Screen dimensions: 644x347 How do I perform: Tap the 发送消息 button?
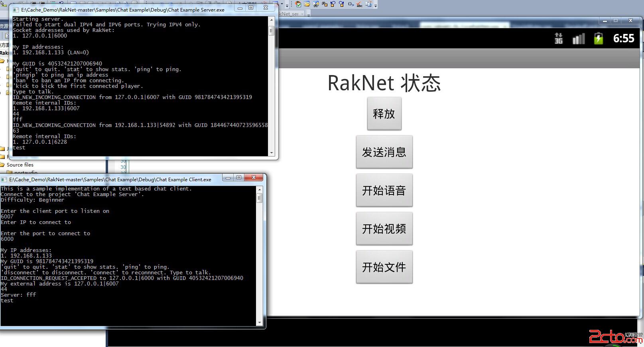[x=384, y=152]
